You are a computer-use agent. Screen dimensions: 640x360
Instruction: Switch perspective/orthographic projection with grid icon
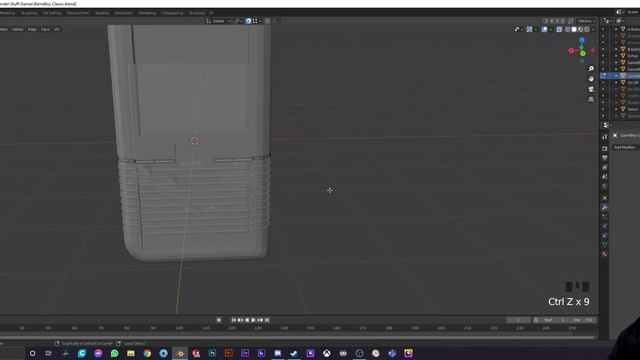click(x=591, y=99)
